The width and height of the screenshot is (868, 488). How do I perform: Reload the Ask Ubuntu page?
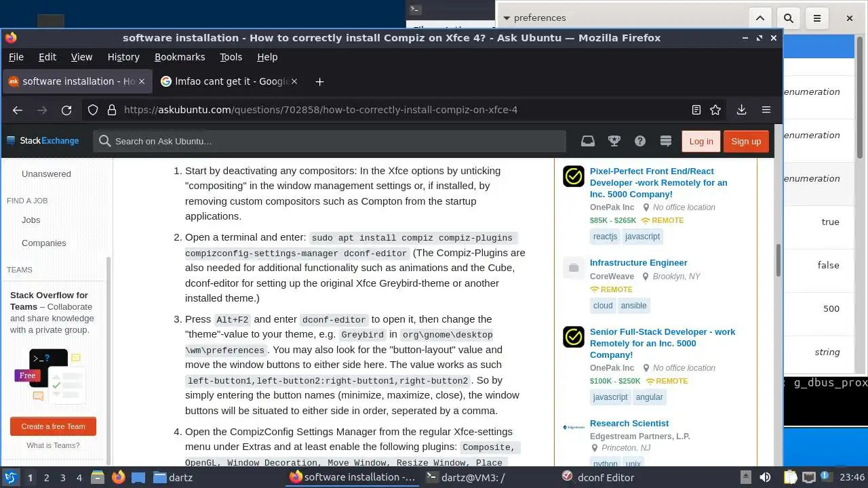[x=66, y=110]
